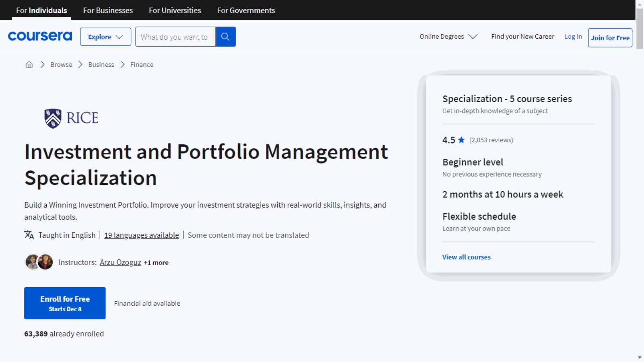Screen dimensions: 644x362
Task: Click Enroll for Free button
Action: coord(65,303)
